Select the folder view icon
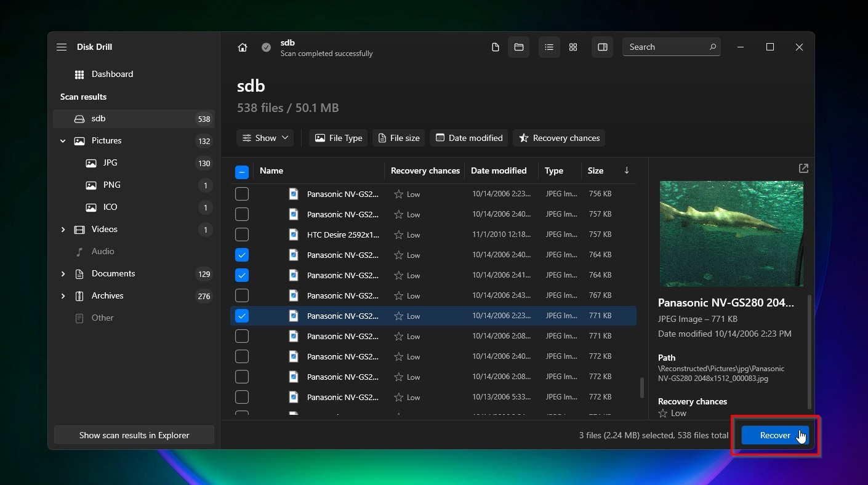This screenshot has height=485, width=868. [519, 47]
